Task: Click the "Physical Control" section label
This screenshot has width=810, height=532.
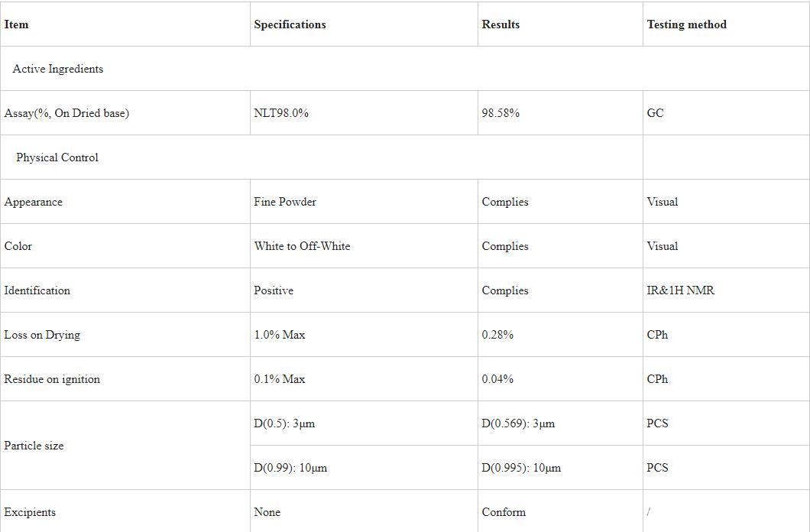Action: pos(57,157)
